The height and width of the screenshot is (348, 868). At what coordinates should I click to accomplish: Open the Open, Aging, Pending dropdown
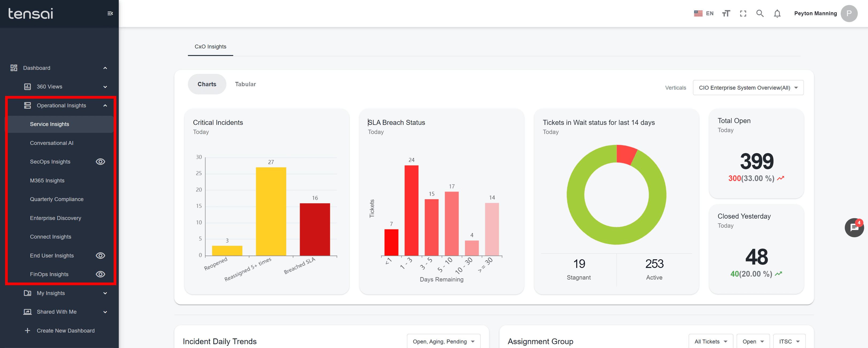(x=443, y=341)
